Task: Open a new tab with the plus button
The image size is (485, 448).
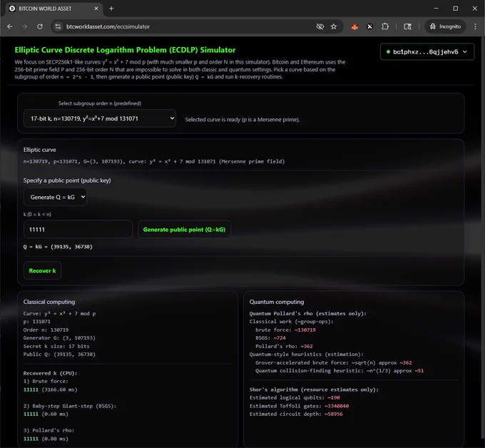Action: tap(111, 9)
